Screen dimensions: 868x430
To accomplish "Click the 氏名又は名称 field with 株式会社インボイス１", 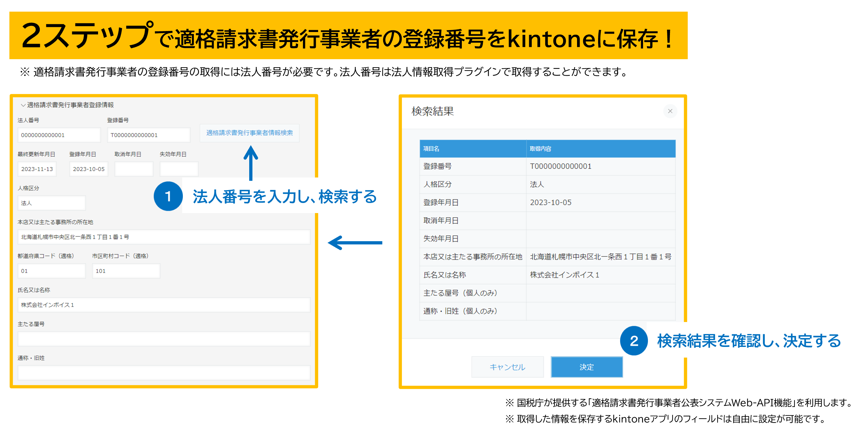I will (164, 305).
